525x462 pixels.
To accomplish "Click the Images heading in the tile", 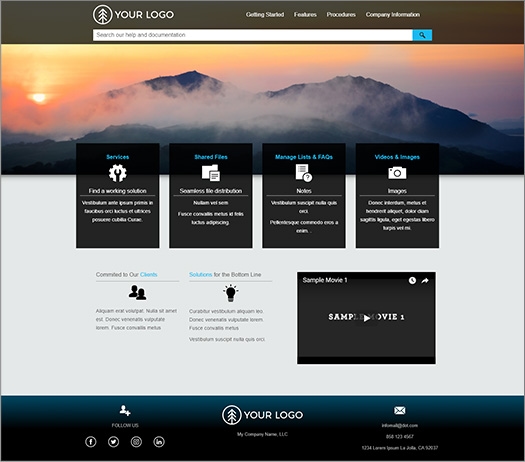I will click(397, 191).
